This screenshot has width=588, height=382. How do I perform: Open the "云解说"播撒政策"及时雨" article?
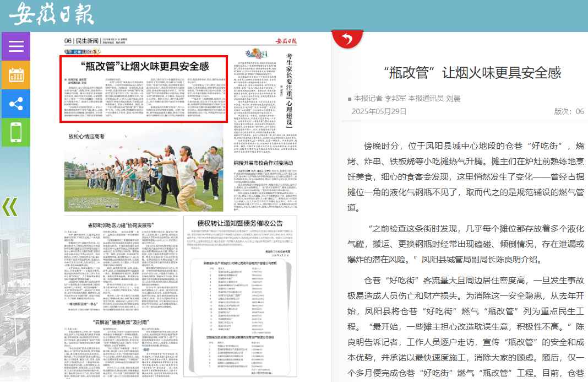[x=121, y=322]
